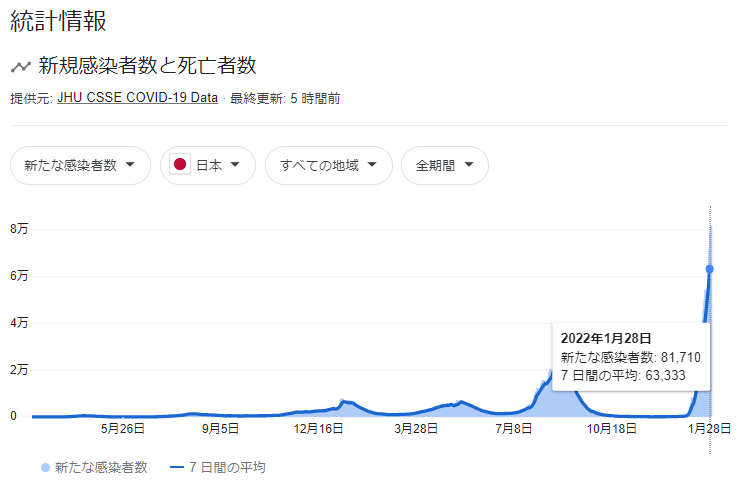The width and height of the screenshot is (750, 490).
Task: Expand the すべての地域 region dropdown
Action: point(328,165)
